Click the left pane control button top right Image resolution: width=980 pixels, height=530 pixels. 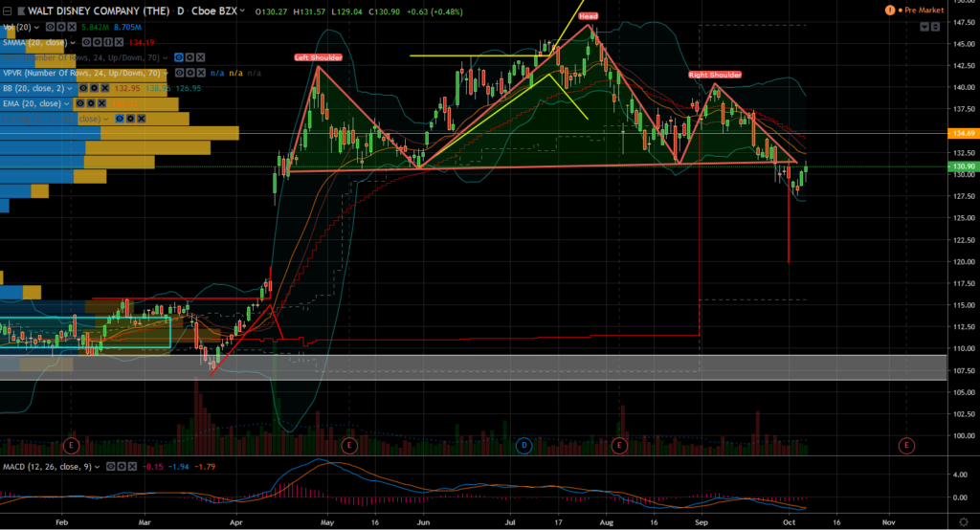(924, 27)
